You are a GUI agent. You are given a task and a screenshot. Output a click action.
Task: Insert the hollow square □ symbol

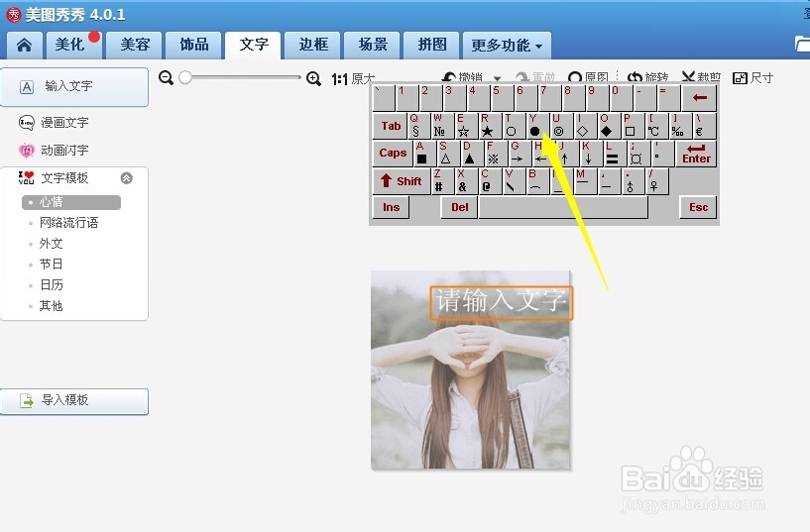tap(631, 126)
